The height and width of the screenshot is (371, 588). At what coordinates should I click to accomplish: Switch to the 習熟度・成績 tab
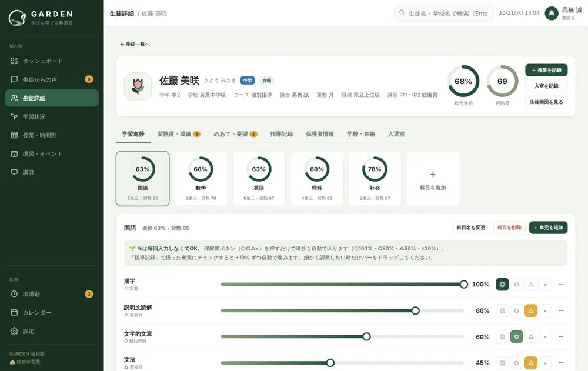(179, 134)
